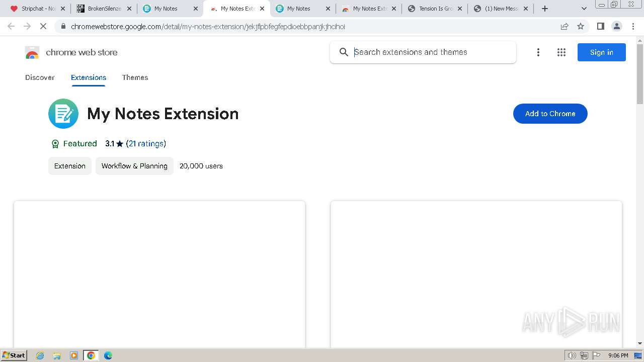Click the Action Center flag icon

(596, 355)
